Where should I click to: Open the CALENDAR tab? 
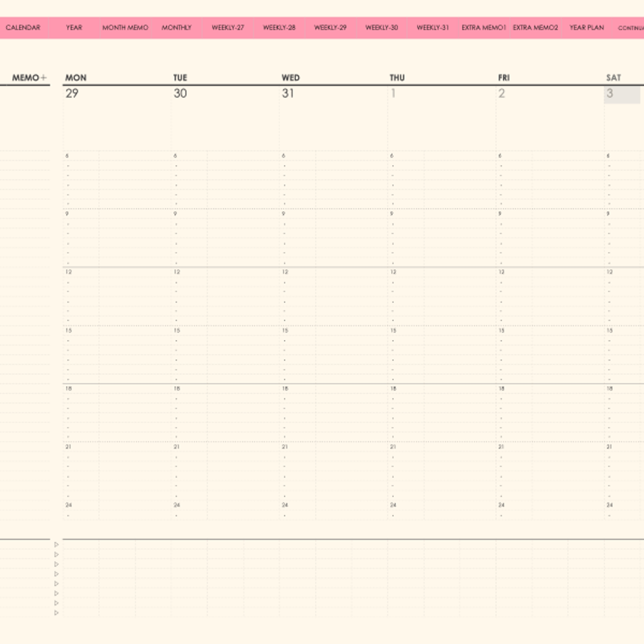[x=23, y=27]
